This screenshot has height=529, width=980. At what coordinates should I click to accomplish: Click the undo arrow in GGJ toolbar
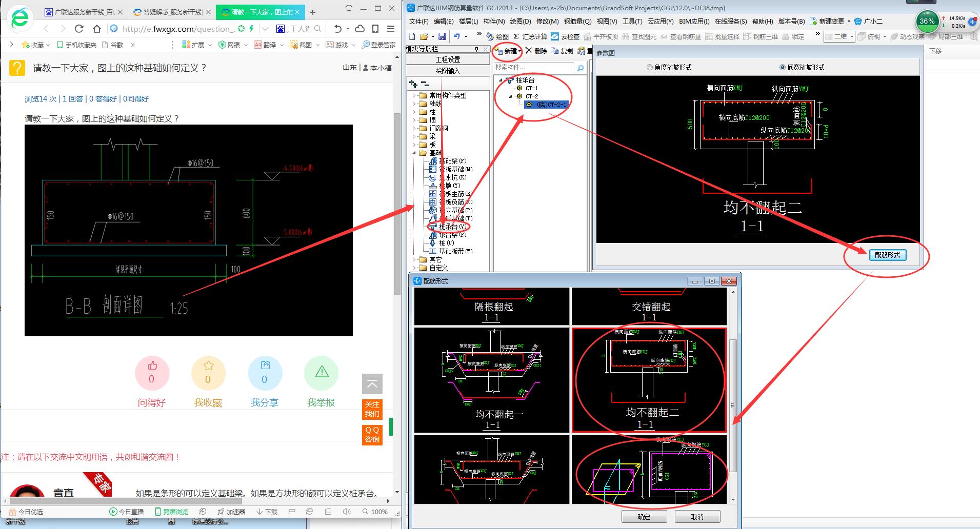(456, 36)
